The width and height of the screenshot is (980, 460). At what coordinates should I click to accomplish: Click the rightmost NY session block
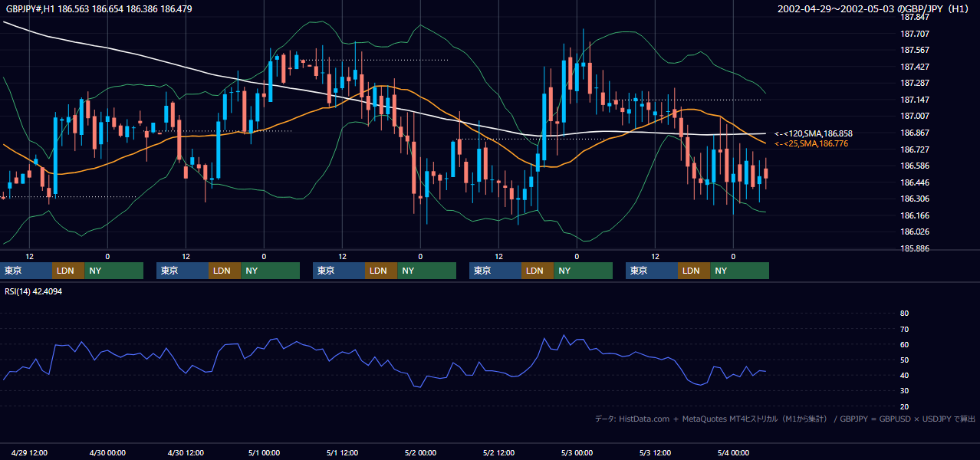pyautogui.click(x=740, y=271)
